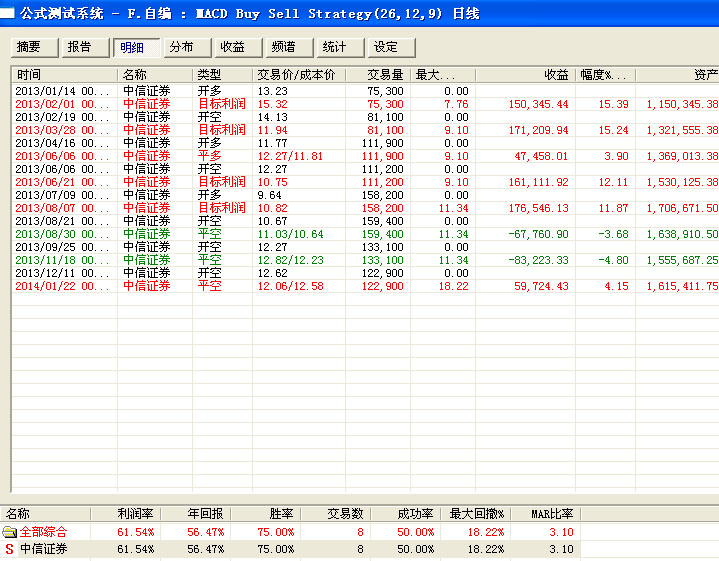Click the folder icon beside 全部综合

tap(9, 532)
